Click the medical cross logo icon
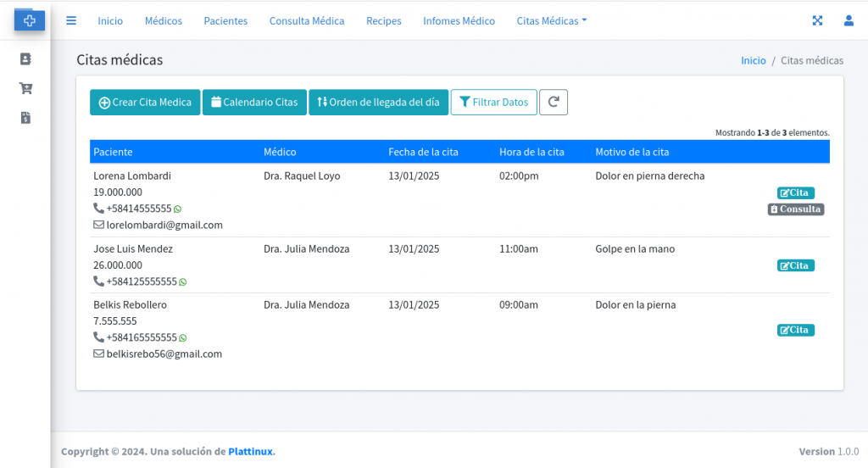The width and height of the screenshot is (868, 468). click(29, 20)
